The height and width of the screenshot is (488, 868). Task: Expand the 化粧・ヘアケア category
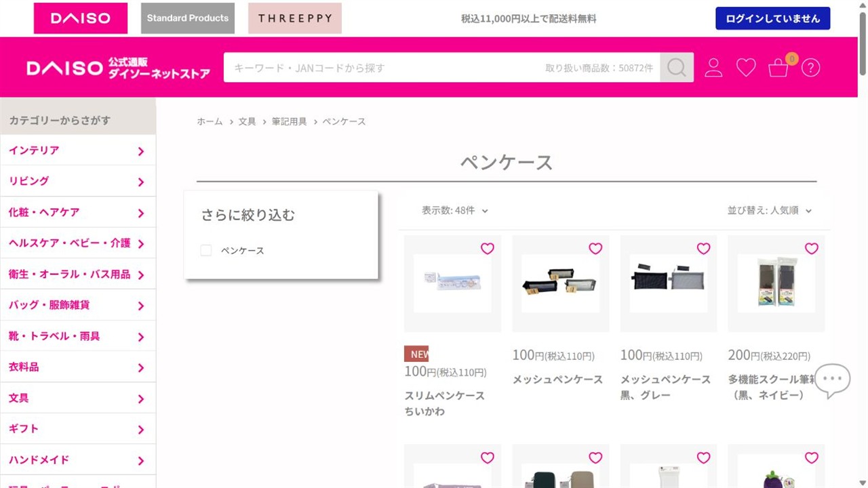[78, 213]
